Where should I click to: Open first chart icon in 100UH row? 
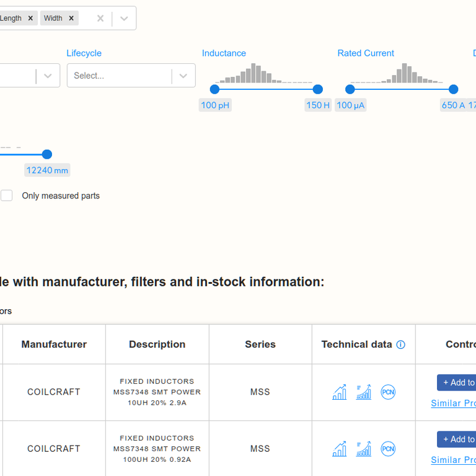click(340, 449)
